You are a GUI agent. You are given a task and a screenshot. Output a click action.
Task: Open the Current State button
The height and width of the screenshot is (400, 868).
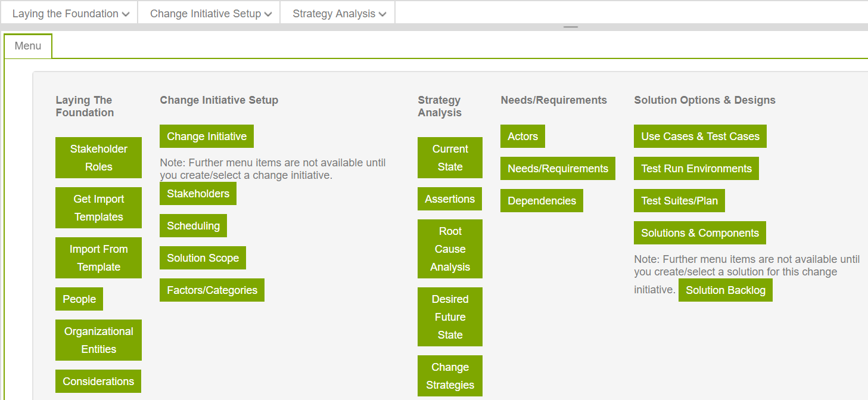click(450, 158)
